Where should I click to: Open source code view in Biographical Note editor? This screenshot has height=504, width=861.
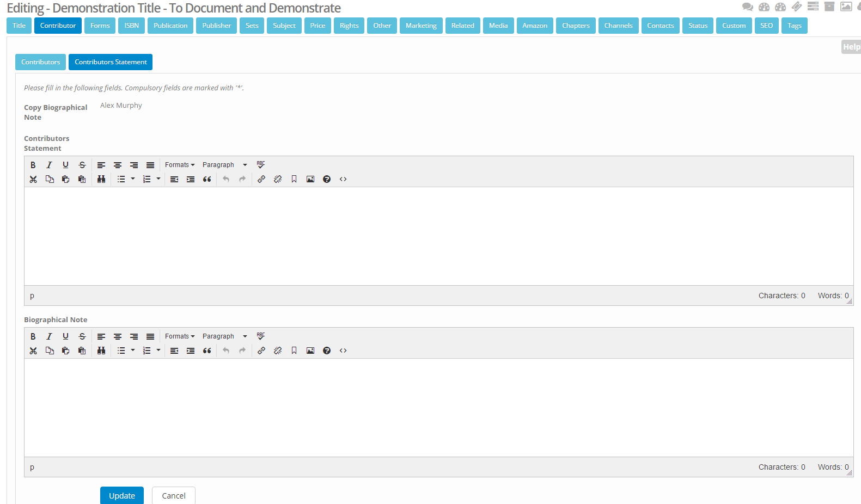pyautogui.click(x=343, y=351)
